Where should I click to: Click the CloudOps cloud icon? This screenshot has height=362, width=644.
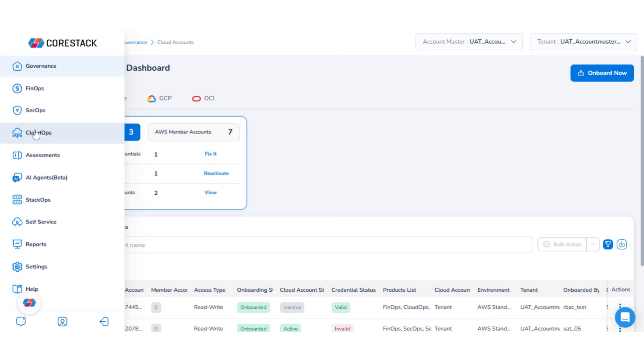coord(17,133)
